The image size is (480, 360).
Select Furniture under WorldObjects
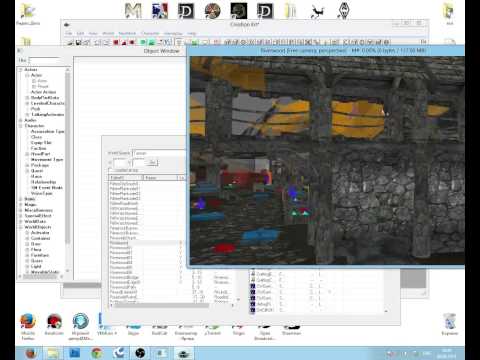coord(40,255)
